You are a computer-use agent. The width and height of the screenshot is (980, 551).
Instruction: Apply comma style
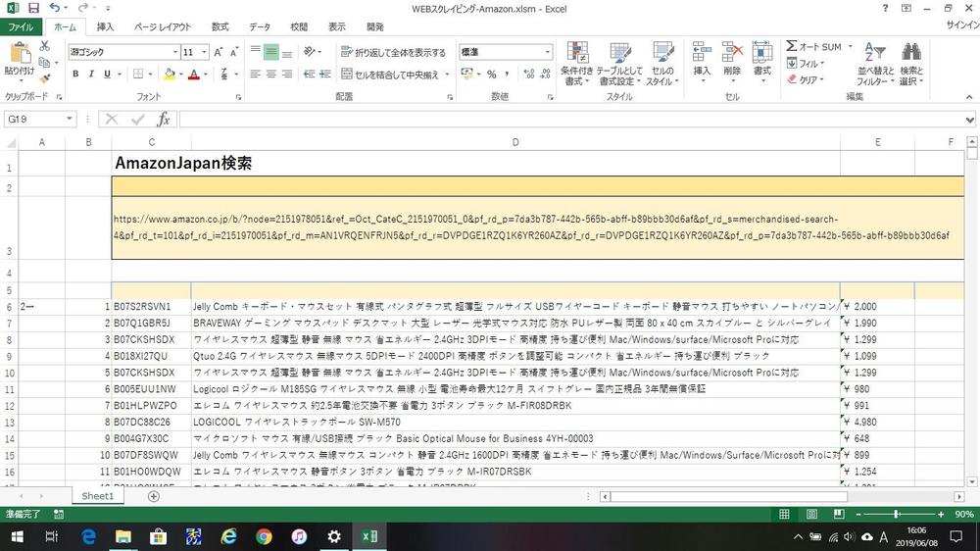[507, 75]
